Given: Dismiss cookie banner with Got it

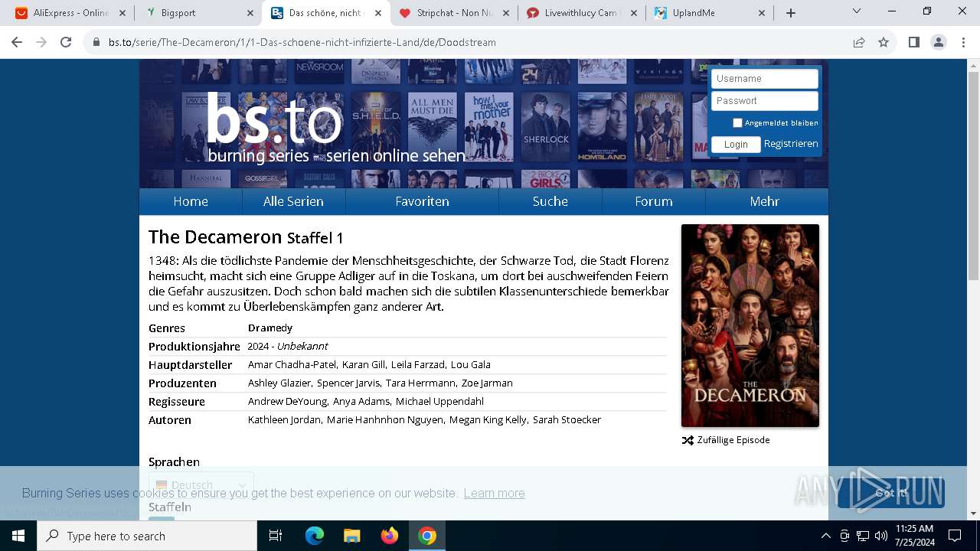Looking at the screenshot, I should [890, 493].
